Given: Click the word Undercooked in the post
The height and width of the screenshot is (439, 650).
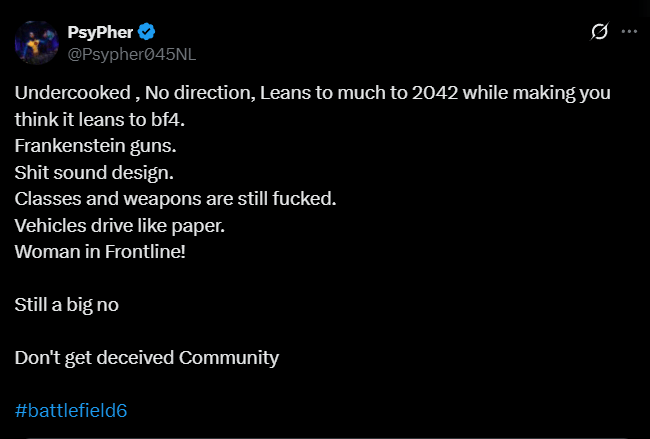Looking at the screenshot, I should tap(73, 92).
